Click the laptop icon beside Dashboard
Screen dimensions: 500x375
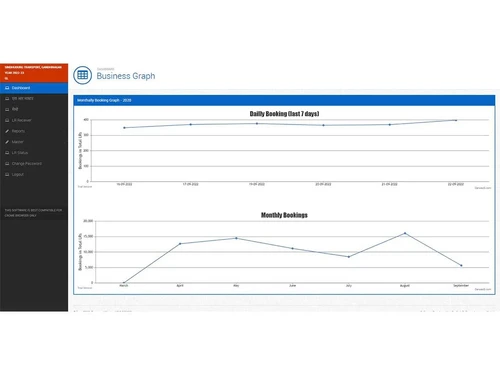pos(7,88)
